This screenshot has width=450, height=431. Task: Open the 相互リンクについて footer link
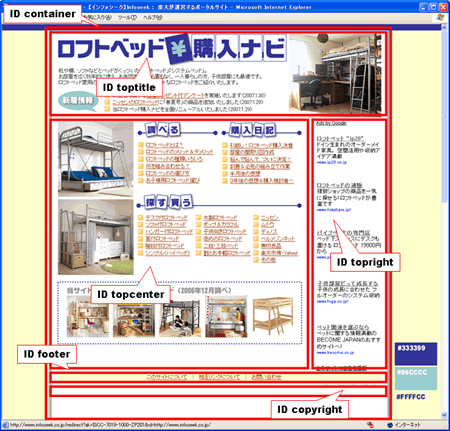[219, 377]
